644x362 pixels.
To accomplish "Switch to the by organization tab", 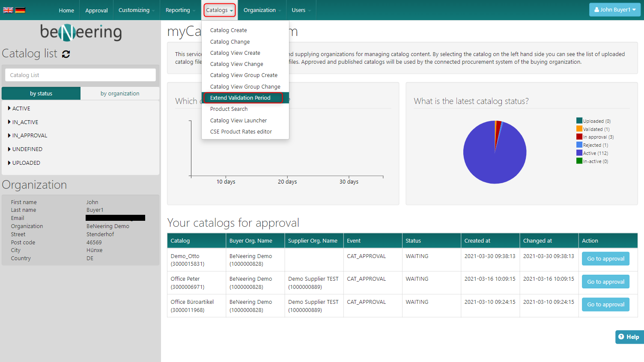I will (x=120, y=94).
